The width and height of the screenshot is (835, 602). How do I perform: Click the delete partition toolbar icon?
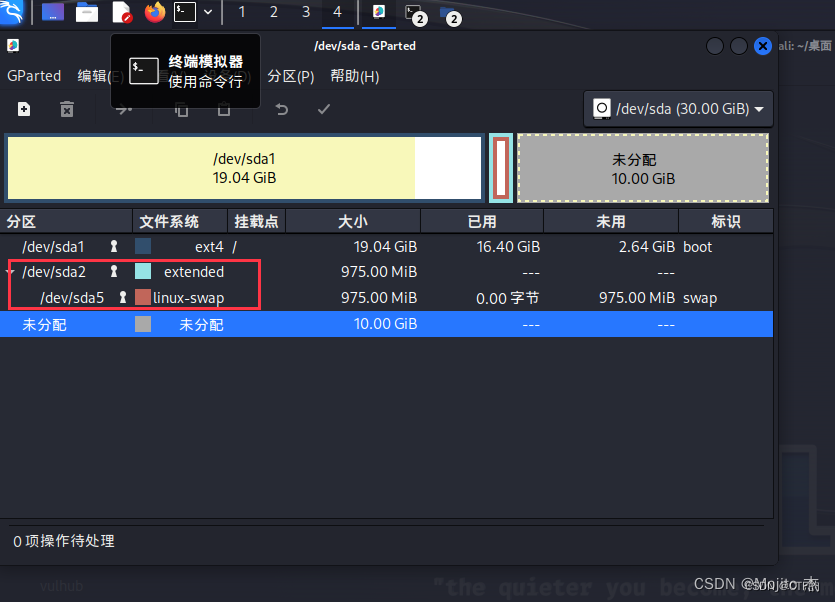(x=67, y=109)
